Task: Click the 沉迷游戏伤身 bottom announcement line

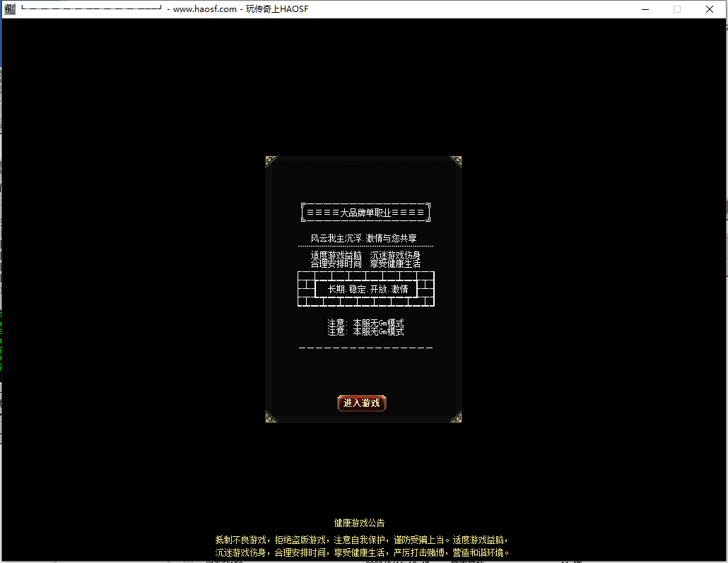Action: pyautogui.click(x=362, y=552)
